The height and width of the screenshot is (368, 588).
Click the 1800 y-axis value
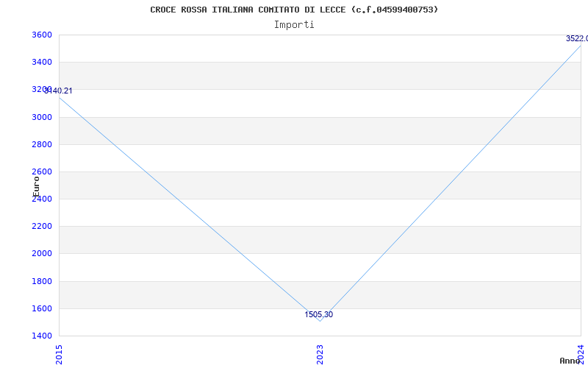pos(42,281)
